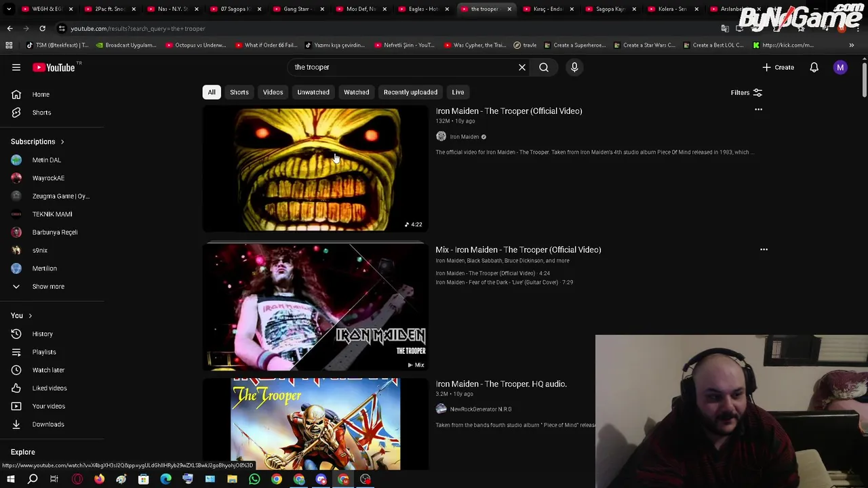
Task: Open the Iron Maiden channel name link
Action: tap(465, 137)
